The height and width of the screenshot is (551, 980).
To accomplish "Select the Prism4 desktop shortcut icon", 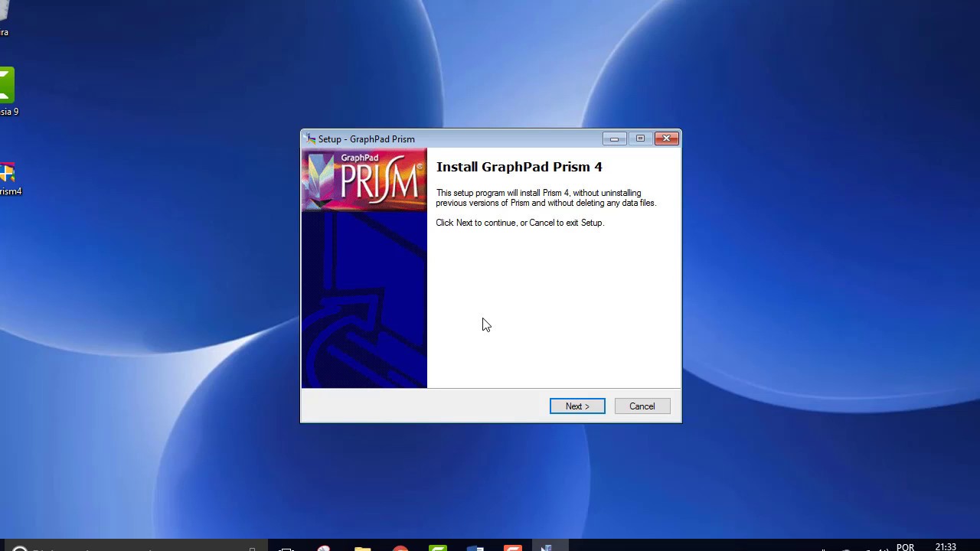I will coord(8,180).
